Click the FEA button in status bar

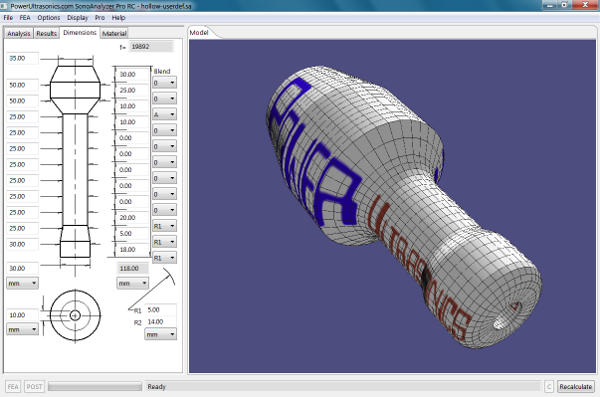point(13,387)
